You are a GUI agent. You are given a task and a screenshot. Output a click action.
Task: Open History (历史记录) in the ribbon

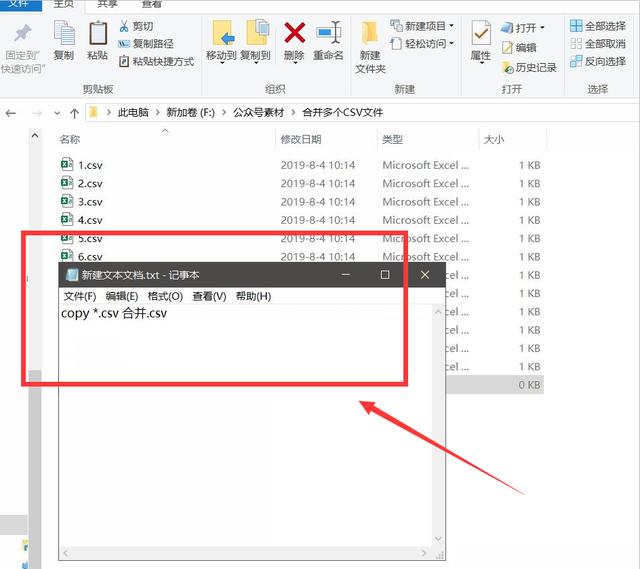coord(529,67)
